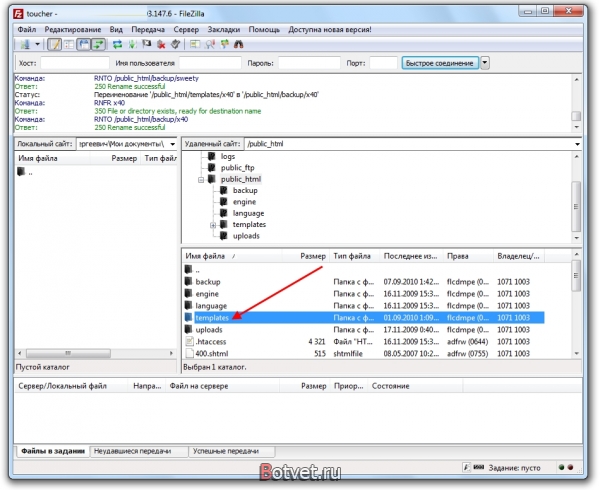The image size is (600, 490).
Task: Sort remote list by Тип файла
Action: (354, 256)
